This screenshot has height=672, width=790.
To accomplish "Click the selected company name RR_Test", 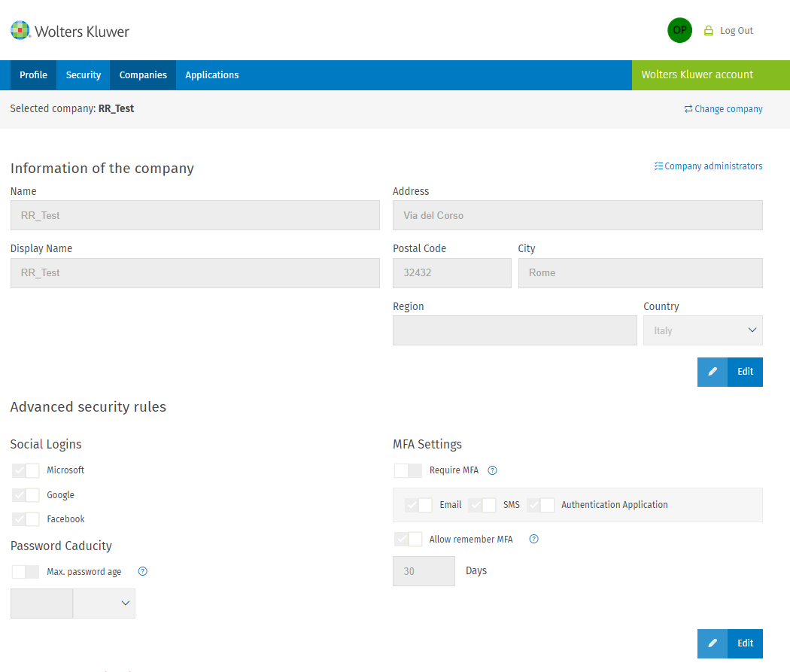I will click(116, 108).
